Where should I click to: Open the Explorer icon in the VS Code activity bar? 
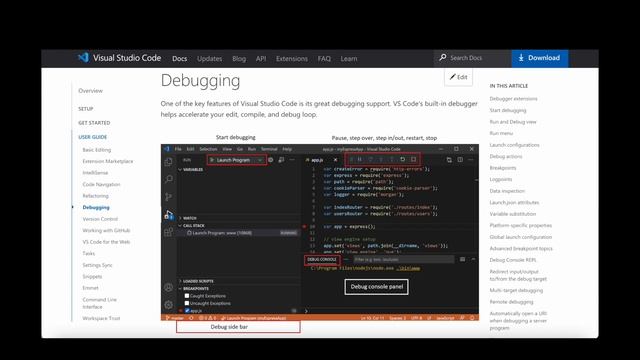pos(168,162)
